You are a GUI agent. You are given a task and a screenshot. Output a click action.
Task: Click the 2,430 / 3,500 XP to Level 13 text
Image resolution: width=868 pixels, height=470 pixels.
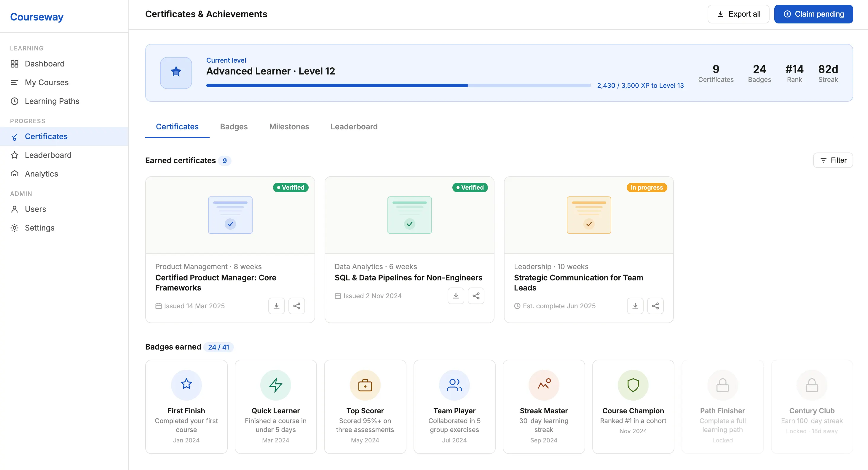(x=640, y=86)
